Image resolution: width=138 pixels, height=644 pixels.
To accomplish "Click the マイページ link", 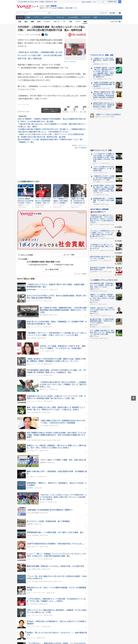I will point(103,13).
